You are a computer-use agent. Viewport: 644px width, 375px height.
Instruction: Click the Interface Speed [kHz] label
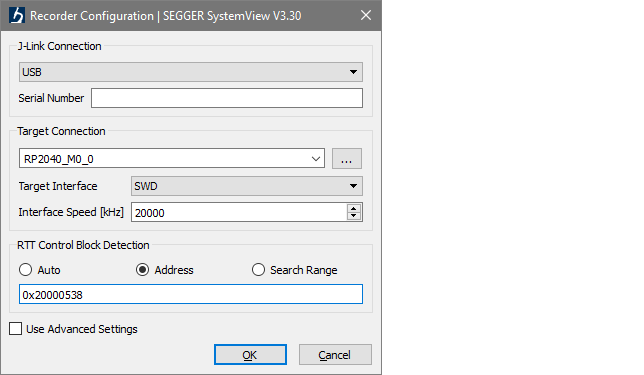tap(71, 212)
